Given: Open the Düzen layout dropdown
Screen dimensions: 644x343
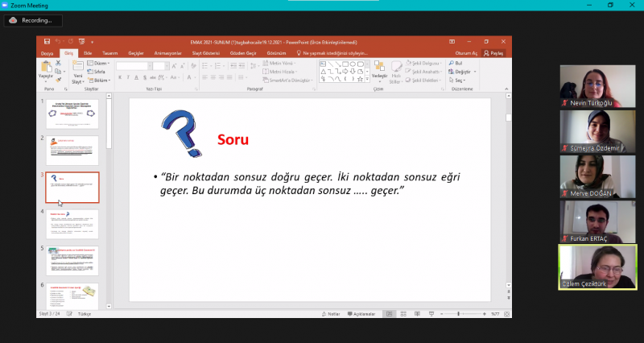Looking at the screenshot, I should (101, 62).
